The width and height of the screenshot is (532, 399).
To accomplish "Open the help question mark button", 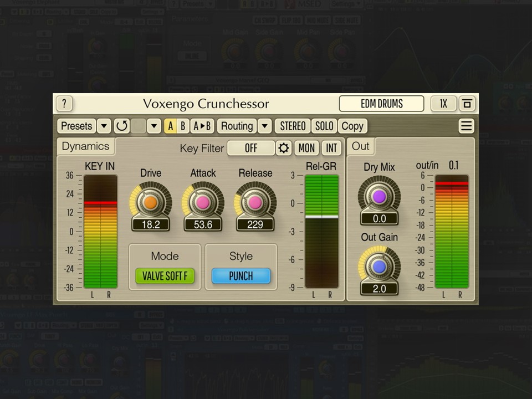I will (64, 104).
